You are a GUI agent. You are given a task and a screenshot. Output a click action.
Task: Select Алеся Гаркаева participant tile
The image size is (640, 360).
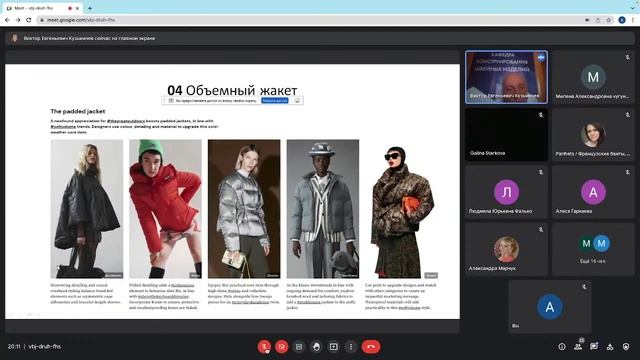point(593,192)
